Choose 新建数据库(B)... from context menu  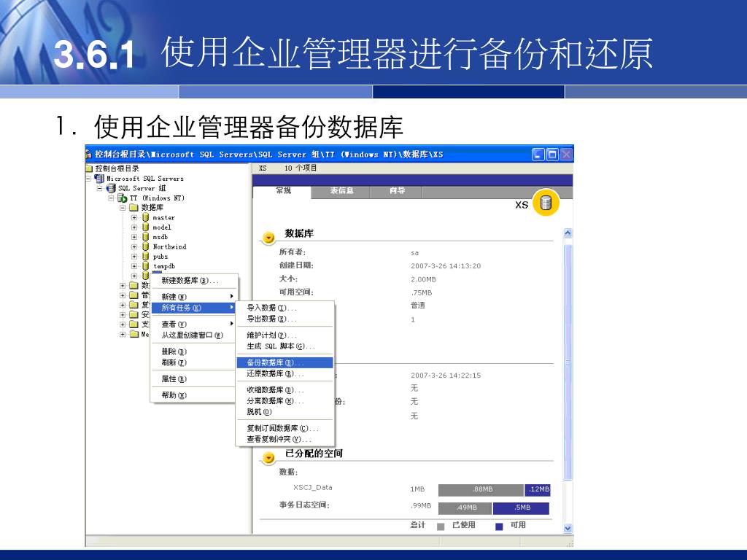click(x=194, y=281)
